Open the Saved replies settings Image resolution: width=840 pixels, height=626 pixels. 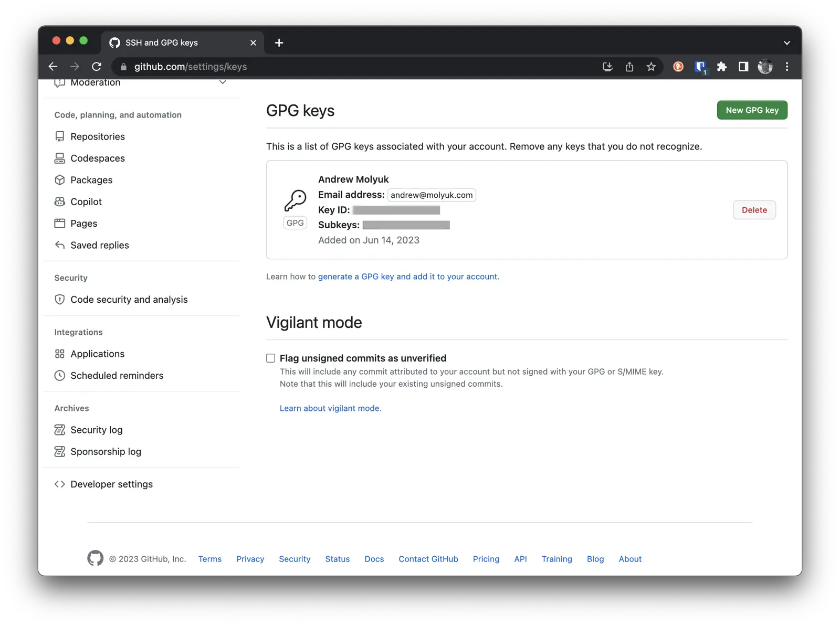pos(100,245)
